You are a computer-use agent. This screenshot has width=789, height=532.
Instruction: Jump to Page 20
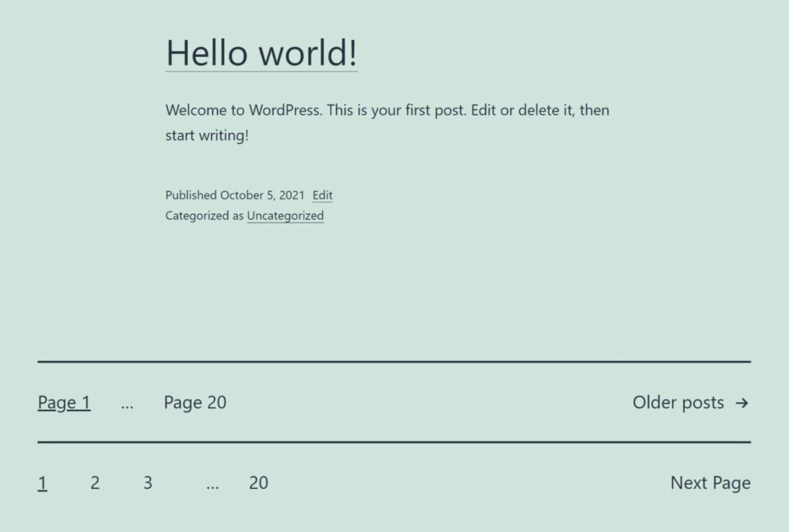click(194, 402)
